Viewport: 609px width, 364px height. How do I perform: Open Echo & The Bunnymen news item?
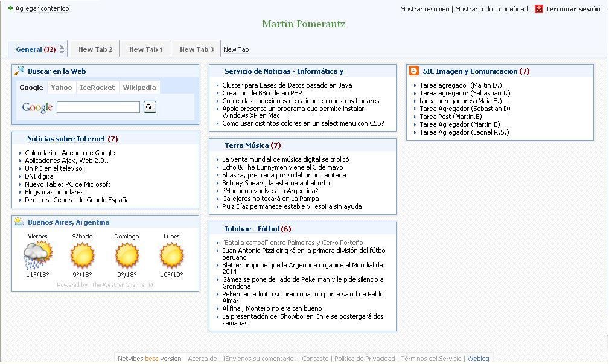point(282,167)
